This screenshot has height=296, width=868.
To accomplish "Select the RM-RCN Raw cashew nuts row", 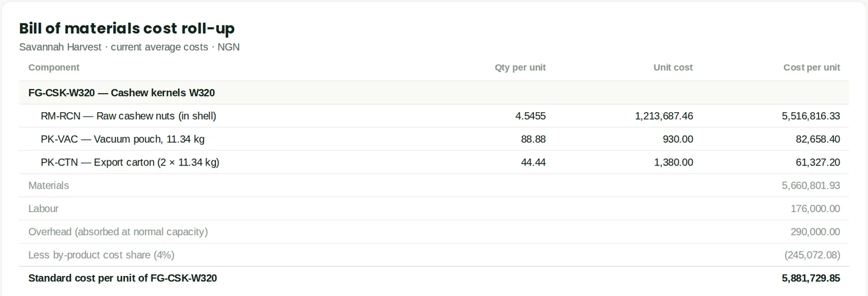I will 434,116.
